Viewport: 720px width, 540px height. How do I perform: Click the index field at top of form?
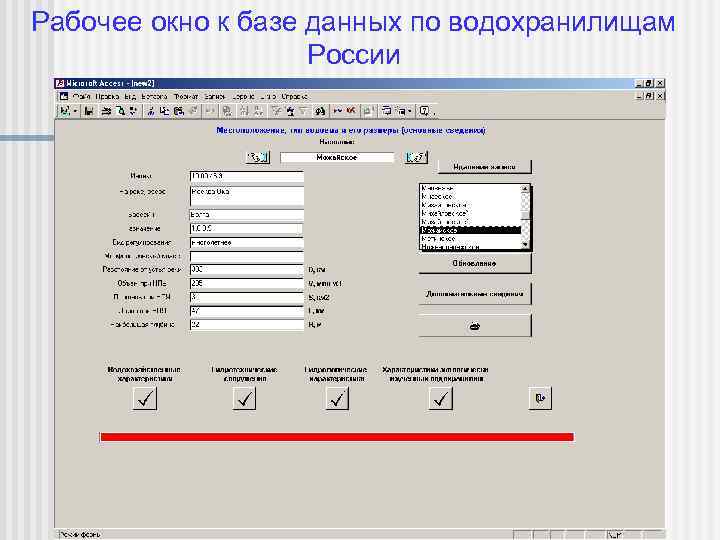pyautogui.click(x=247, y=176)
